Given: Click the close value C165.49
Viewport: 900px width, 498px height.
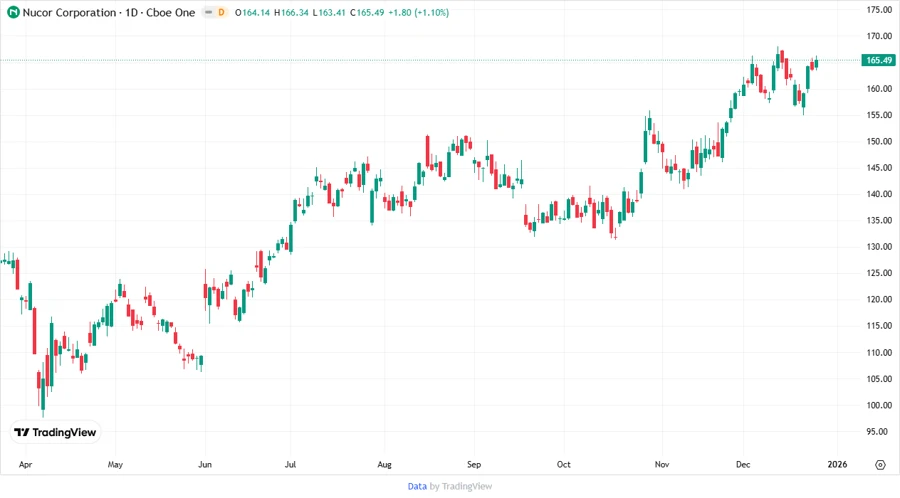Looking at the screenshot, I should [x=367, y=12].
